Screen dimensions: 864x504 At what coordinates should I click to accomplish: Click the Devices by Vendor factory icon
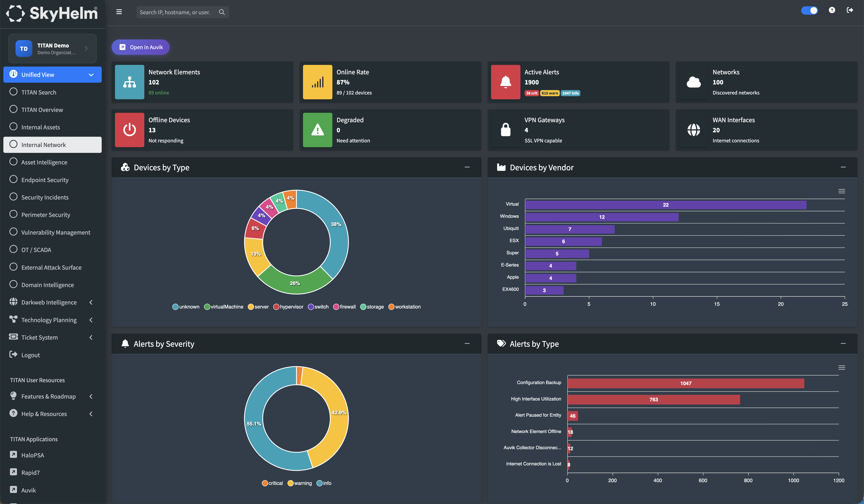click(x=501, y=167)
